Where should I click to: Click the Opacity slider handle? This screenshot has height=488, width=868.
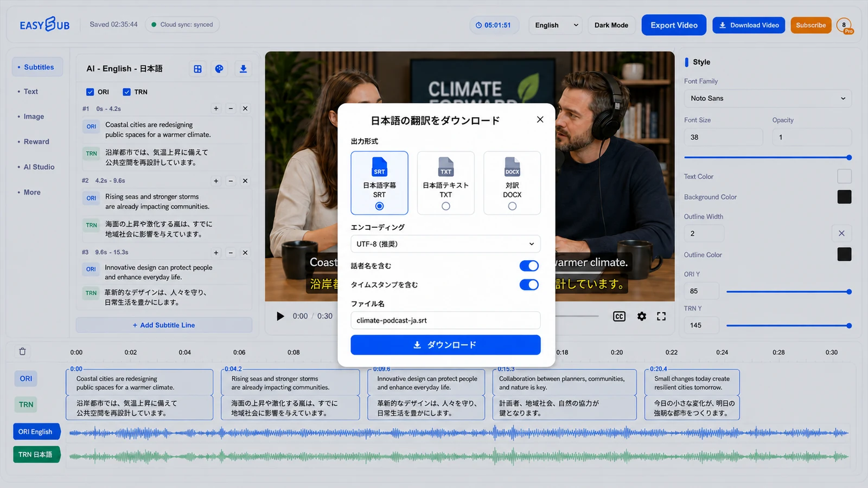point(849,158)
